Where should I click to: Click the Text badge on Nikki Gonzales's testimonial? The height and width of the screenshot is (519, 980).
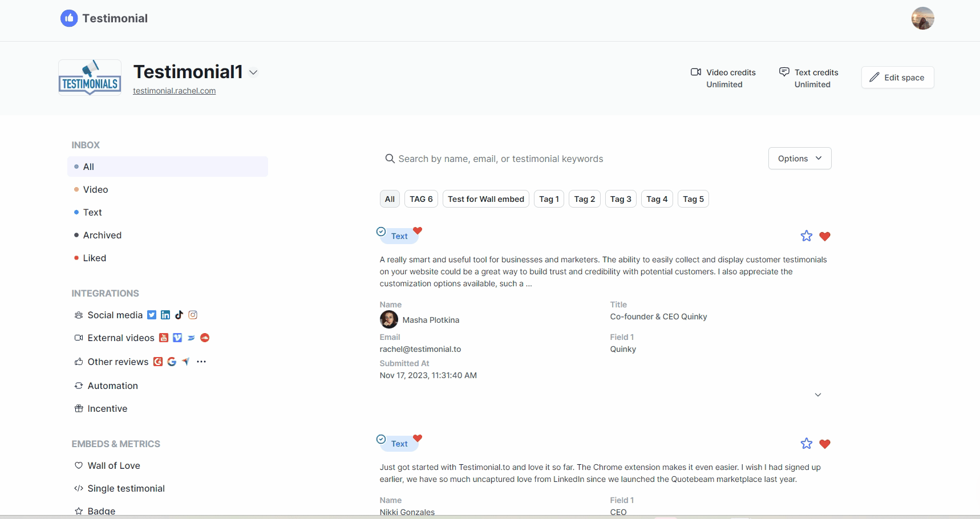click(x=399, y=444)
